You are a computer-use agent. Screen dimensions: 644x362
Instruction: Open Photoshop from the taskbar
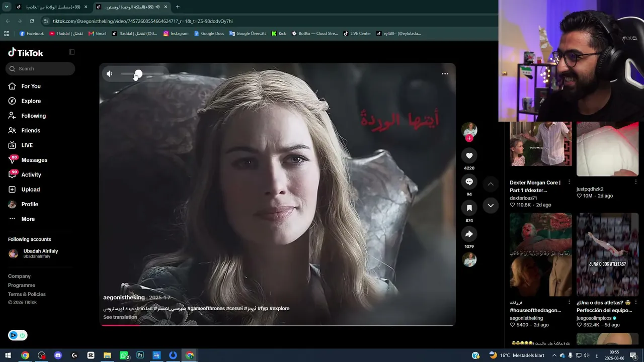coord(140,355)
